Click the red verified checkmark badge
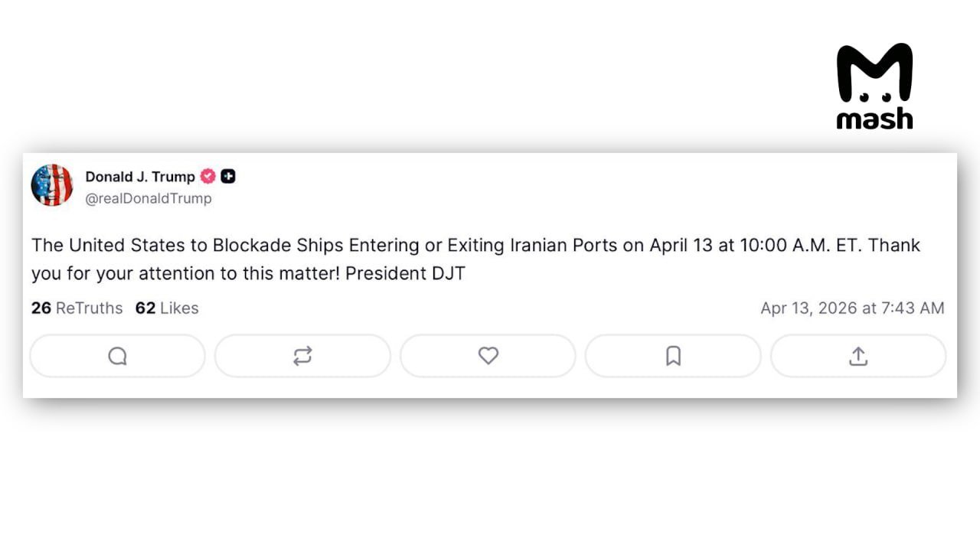 207,177
